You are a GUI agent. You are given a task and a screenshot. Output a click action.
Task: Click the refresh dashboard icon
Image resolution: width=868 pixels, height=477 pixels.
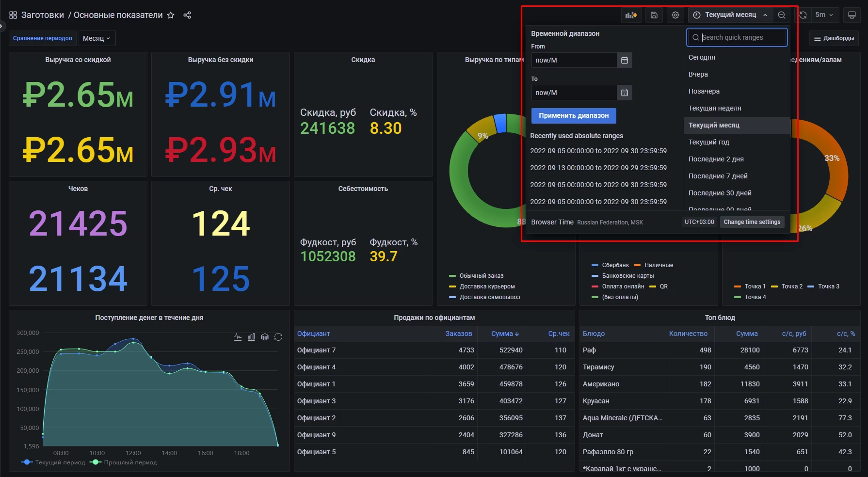point(803,15)
